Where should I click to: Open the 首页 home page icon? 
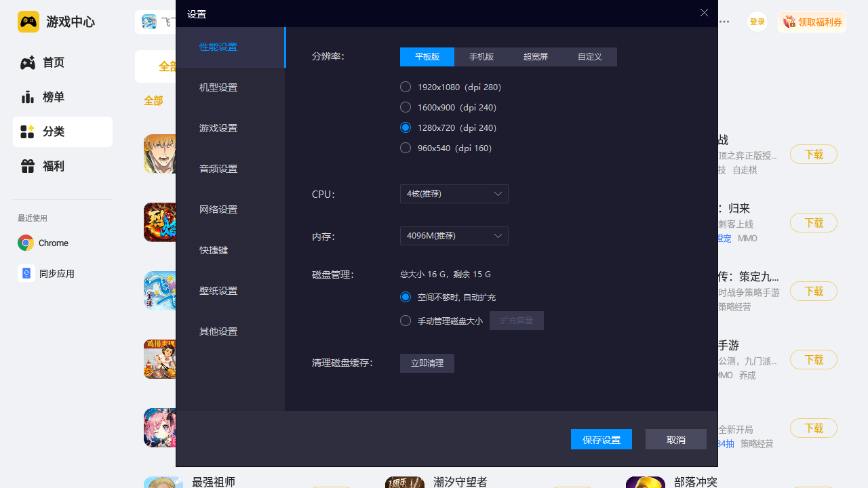coord(27,62)
